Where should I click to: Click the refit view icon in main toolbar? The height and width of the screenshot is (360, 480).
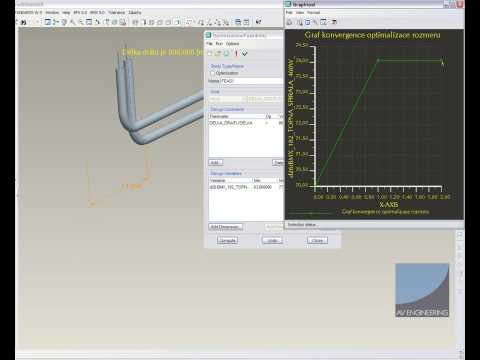tap(89, 22)
